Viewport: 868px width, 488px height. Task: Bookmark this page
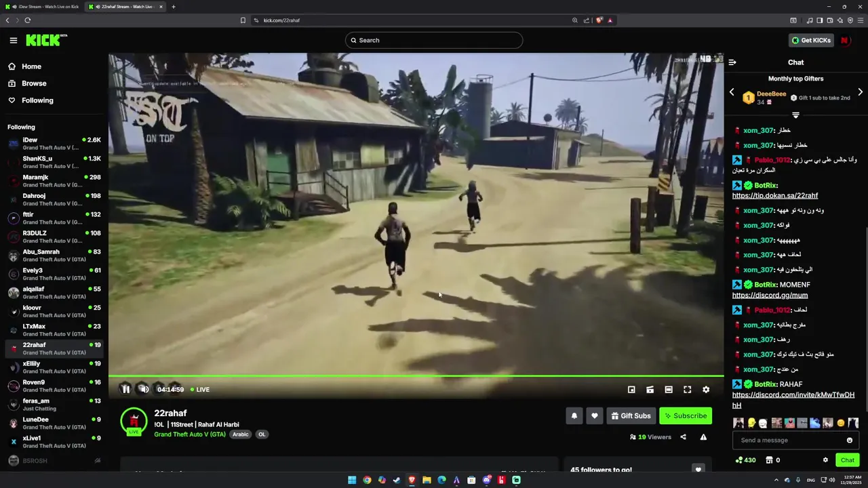tap(243, 20)
